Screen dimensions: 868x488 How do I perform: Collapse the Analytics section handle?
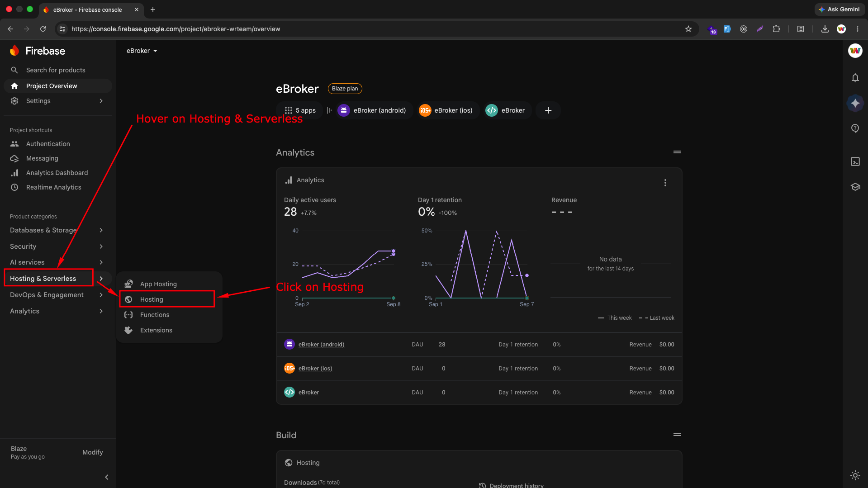(x=677, y=152)
